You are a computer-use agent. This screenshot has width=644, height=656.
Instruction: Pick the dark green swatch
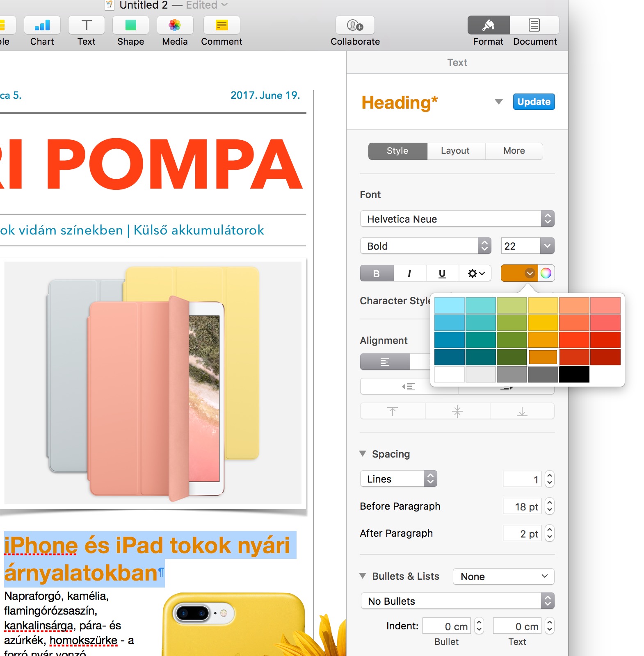pyautogui.click(x=512, y=357)
